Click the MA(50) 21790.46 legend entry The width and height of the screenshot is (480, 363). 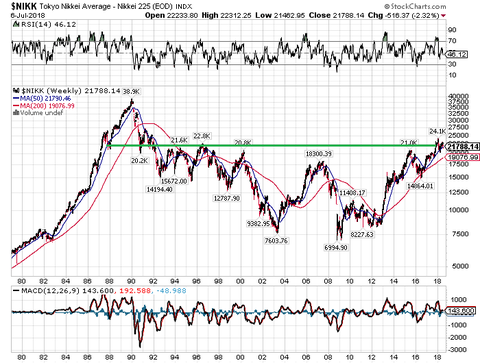tap(45, 98)
